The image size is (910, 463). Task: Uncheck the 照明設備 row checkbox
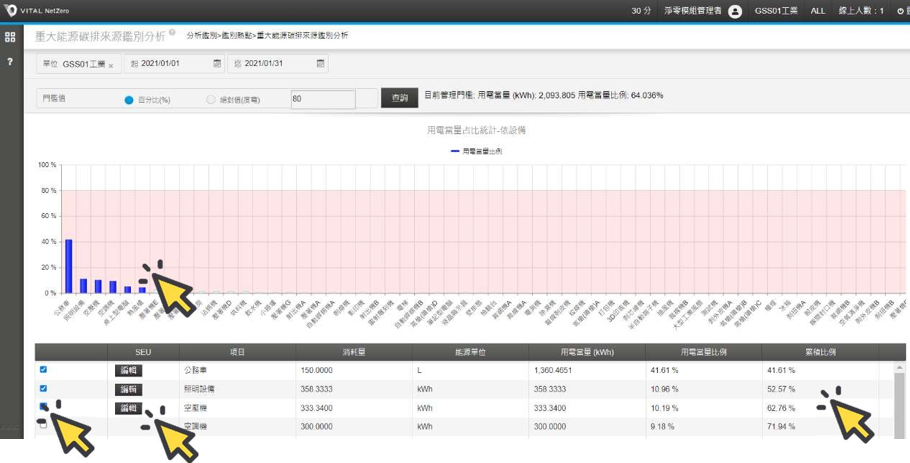pyautogui.click(x=43, y=388)
